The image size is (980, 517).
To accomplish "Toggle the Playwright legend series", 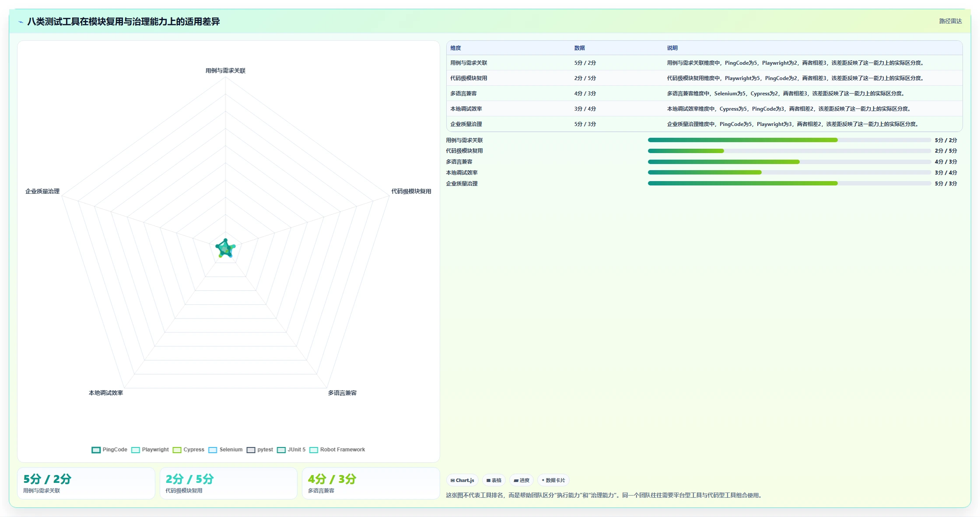I will (x=150, y=450).
